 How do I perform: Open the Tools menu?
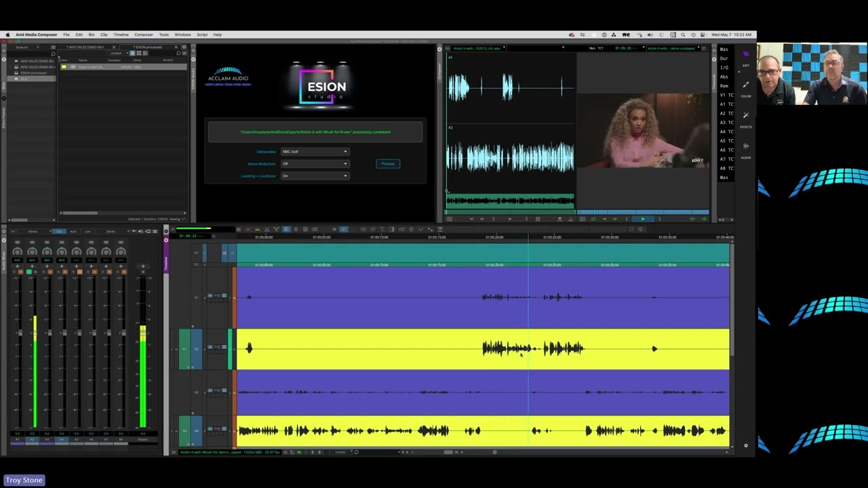(163, 35)
